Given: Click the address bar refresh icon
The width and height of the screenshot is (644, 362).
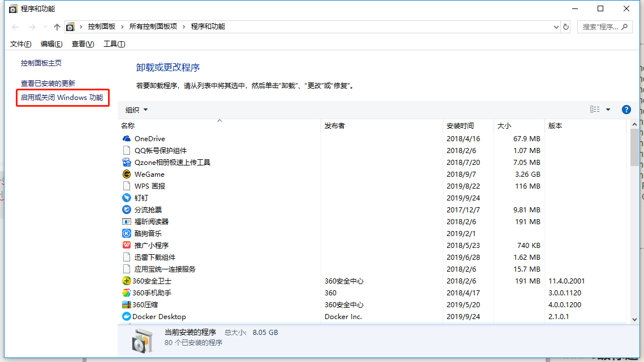Looking at the screenshot, I should click(x=566, y=26).
